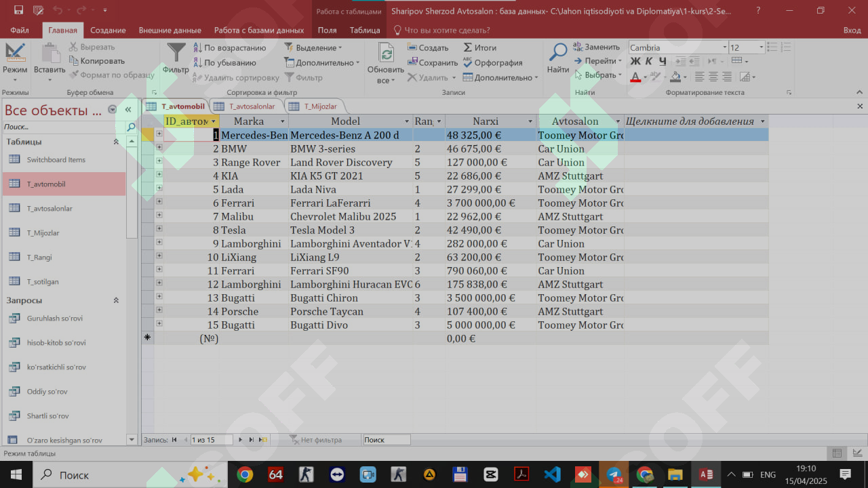Align text right in the ribbon
The height and width of the screenshot is (488, 868).
(727, 77)
